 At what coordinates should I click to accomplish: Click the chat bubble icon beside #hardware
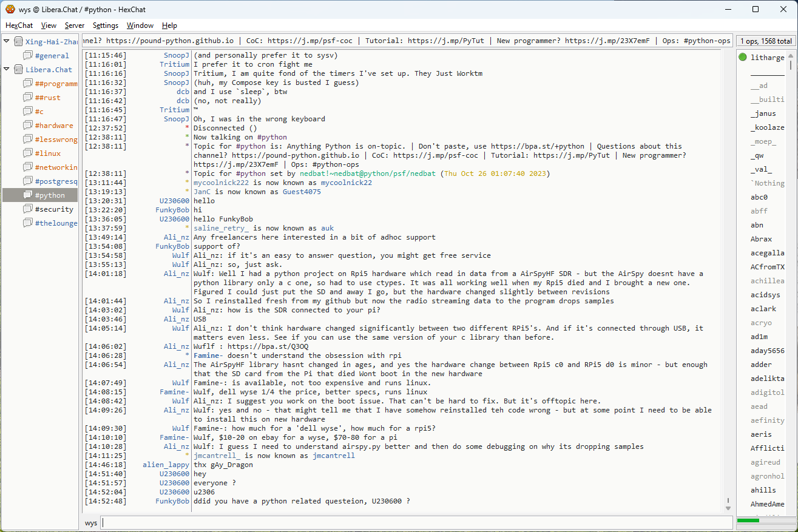click(28, 126)
